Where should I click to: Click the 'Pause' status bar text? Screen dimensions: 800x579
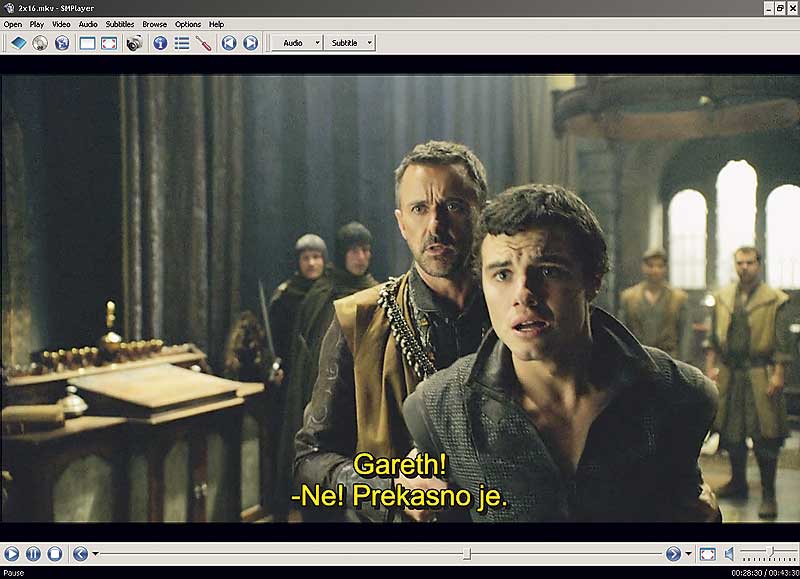pos(14,573)
